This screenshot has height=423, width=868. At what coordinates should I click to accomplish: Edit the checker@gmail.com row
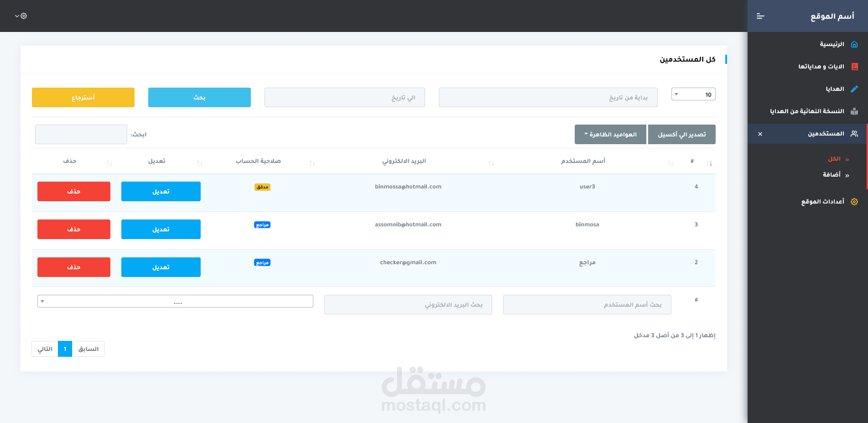click(x=161, y=267)
